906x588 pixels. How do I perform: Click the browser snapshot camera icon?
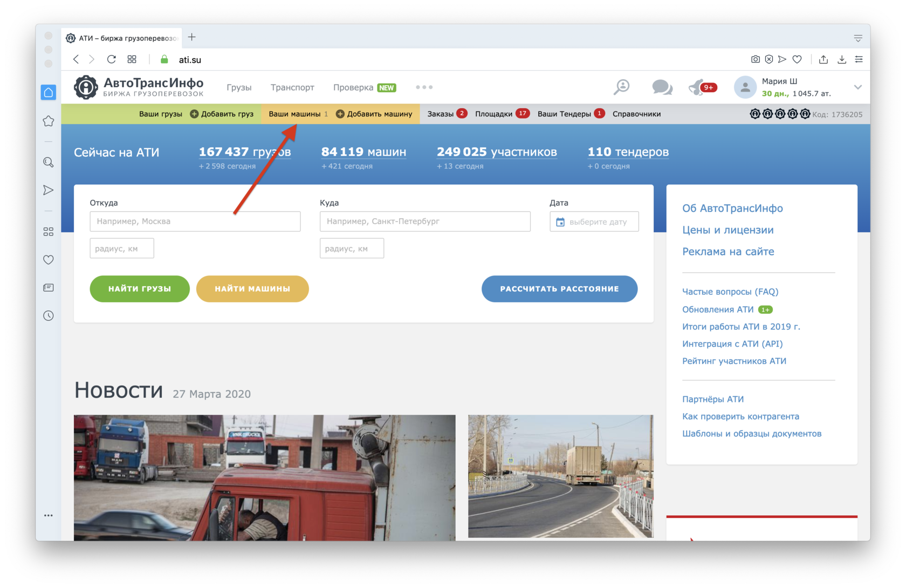(755, 59)
